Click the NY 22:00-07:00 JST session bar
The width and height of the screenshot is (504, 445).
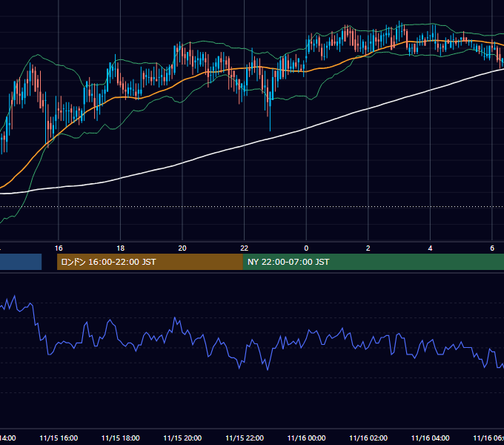(373, 262)
